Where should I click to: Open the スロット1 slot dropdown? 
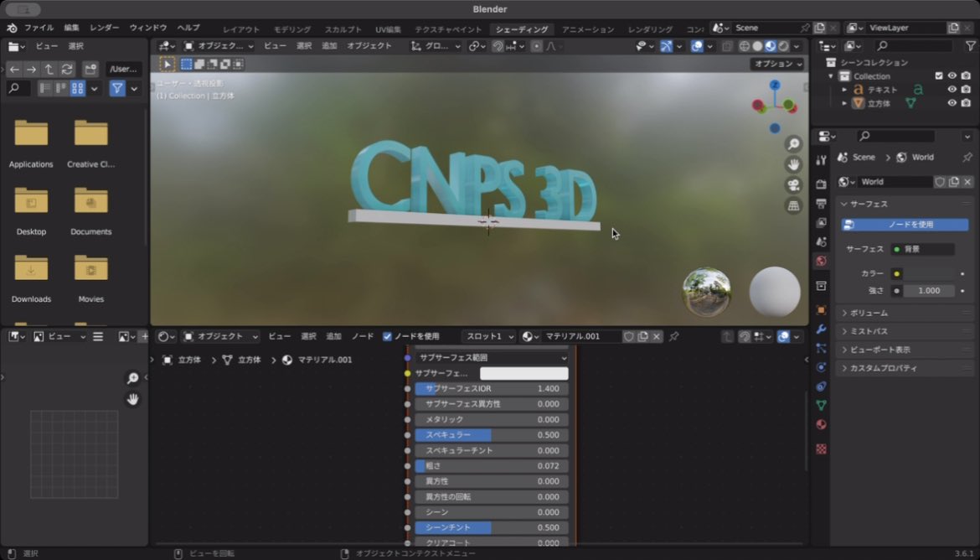489,337
